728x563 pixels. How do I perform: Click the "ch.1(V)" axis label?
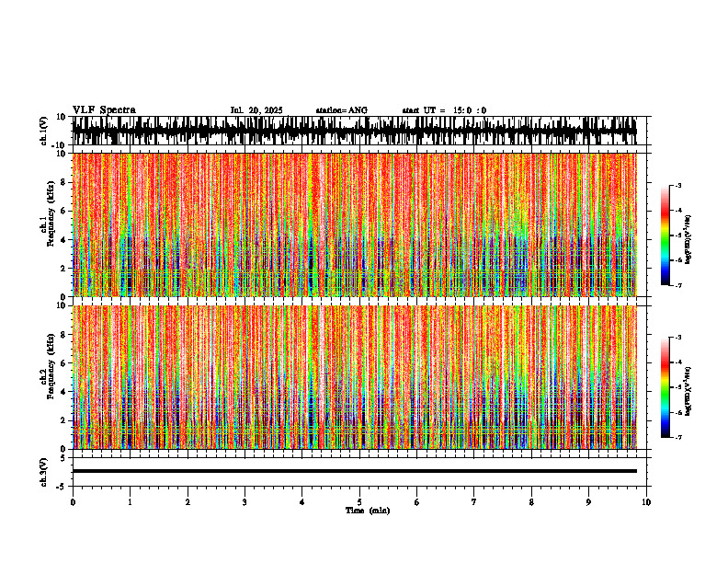(44, 131)
